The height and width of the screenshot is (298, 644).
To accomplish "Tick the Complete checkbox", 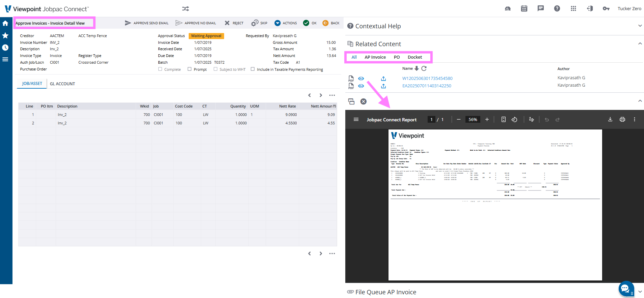I will point(160,69).
